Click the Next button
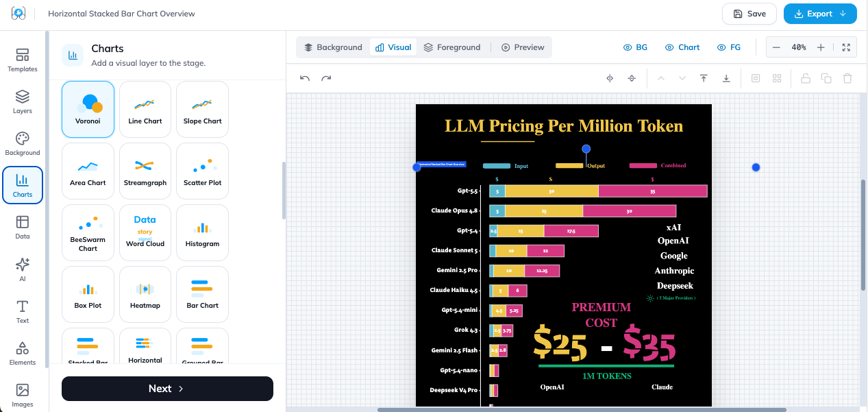 click(x=167, y=389)
